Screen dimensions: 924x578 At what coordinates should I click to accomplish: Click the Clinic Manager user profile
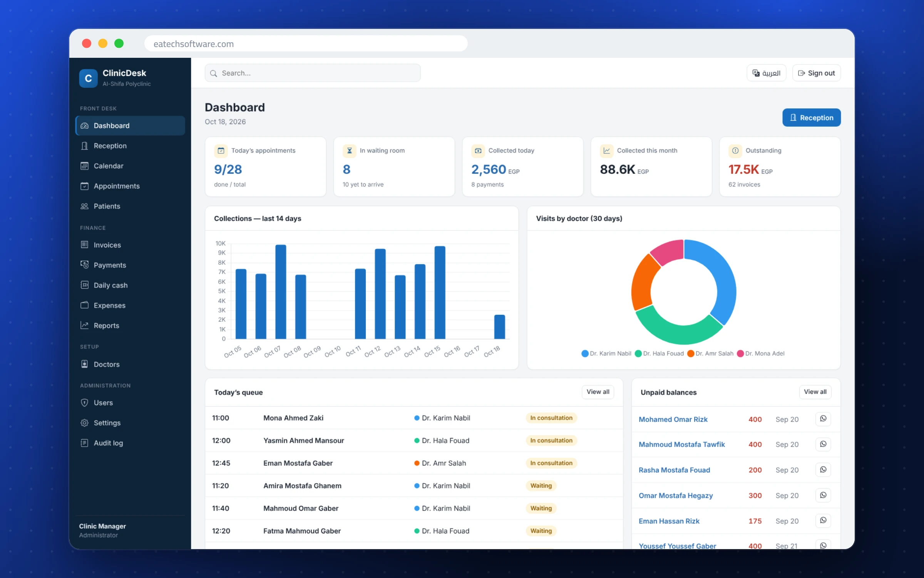(102, 531)
